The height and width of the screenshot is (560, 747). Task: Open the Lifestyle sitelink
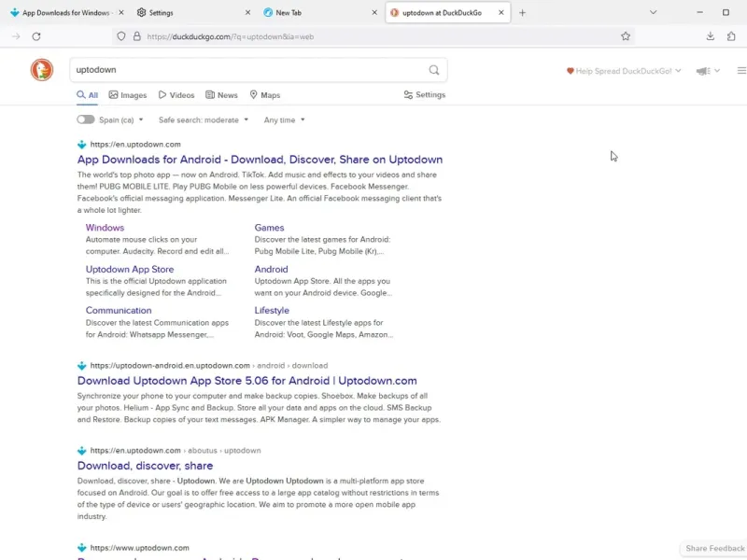272,311
